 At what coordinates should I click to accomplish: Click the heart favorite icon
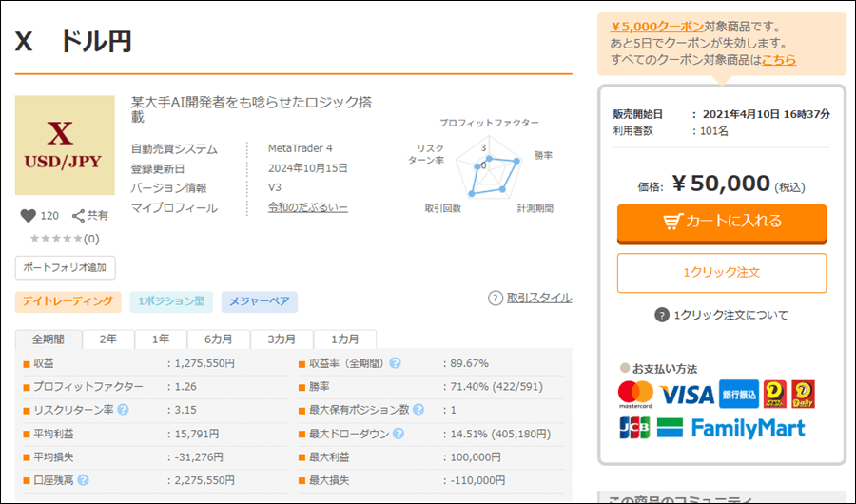(x=28, y=216)
